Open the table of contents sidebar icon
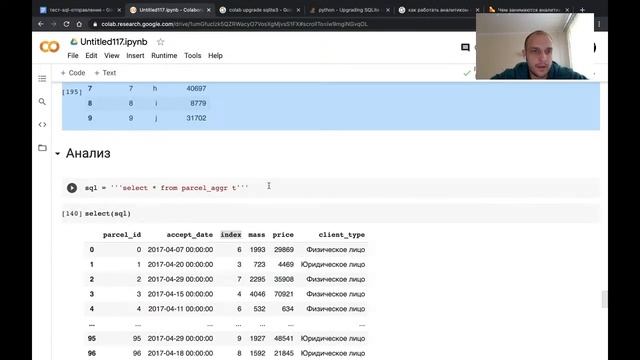 point(42,78)
